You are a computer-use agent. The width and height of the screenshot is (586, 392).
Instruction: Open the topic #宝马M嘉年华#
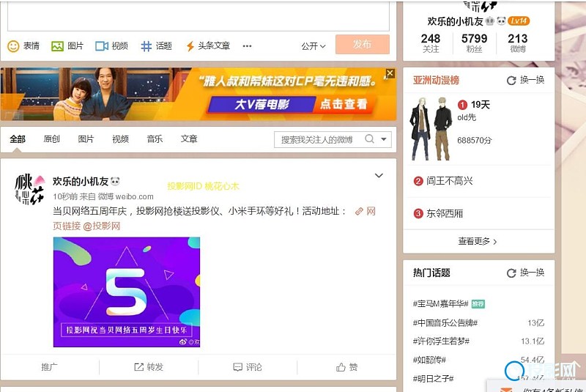(x=441, y=303)
